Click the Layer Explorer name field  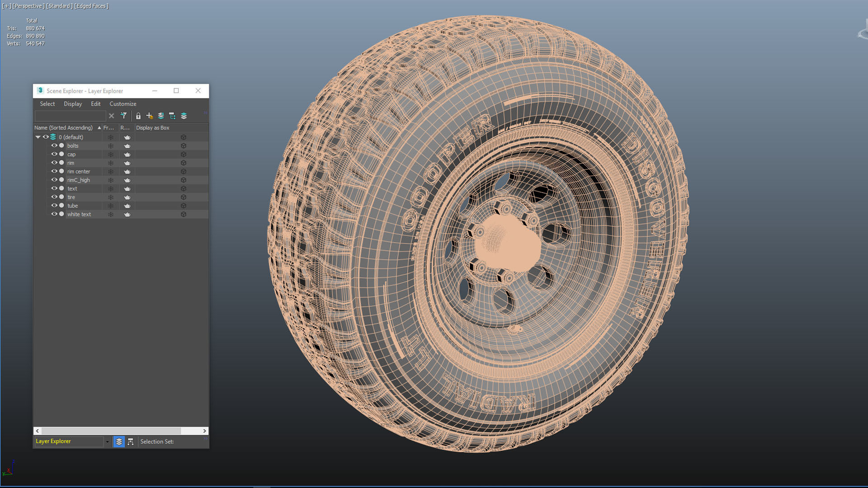coord(69,442)
